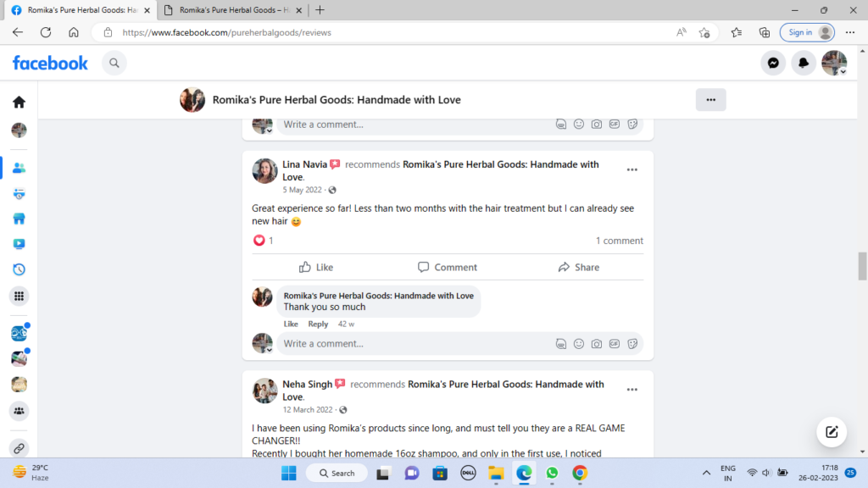Open Watch video icon in sidebar
This screenshot has height=488, width=868.
[x=19, y=244]
